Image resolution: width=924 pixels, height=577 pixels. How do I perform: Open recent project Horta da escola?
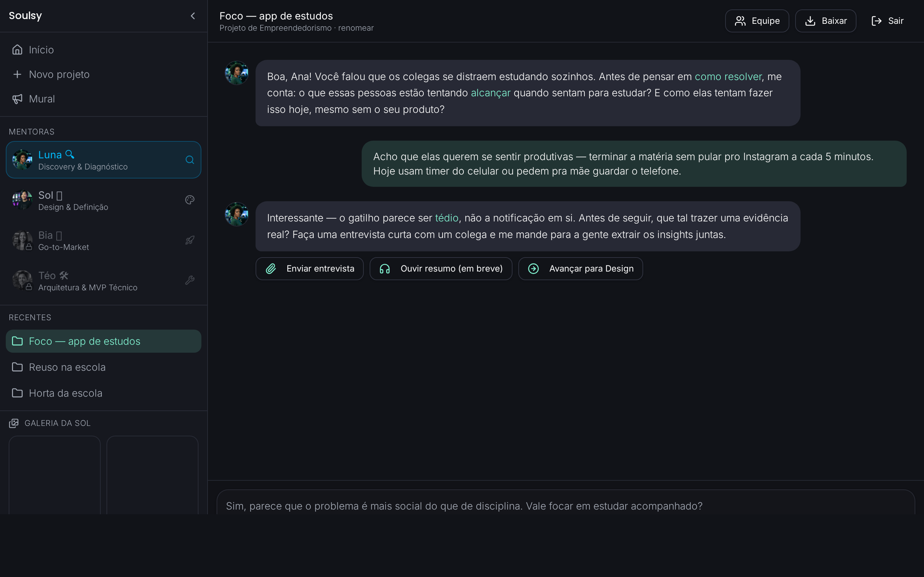pyautogui.click(x=104, y=393)
